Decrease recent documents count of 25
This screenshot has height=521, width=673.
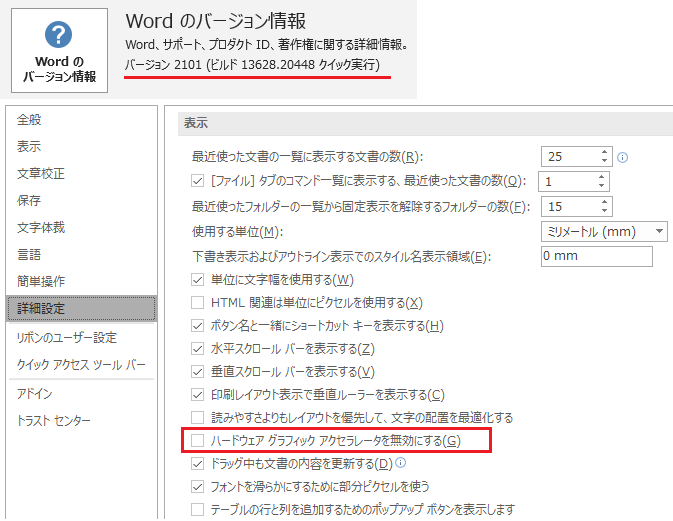click(x=604, y=161)
